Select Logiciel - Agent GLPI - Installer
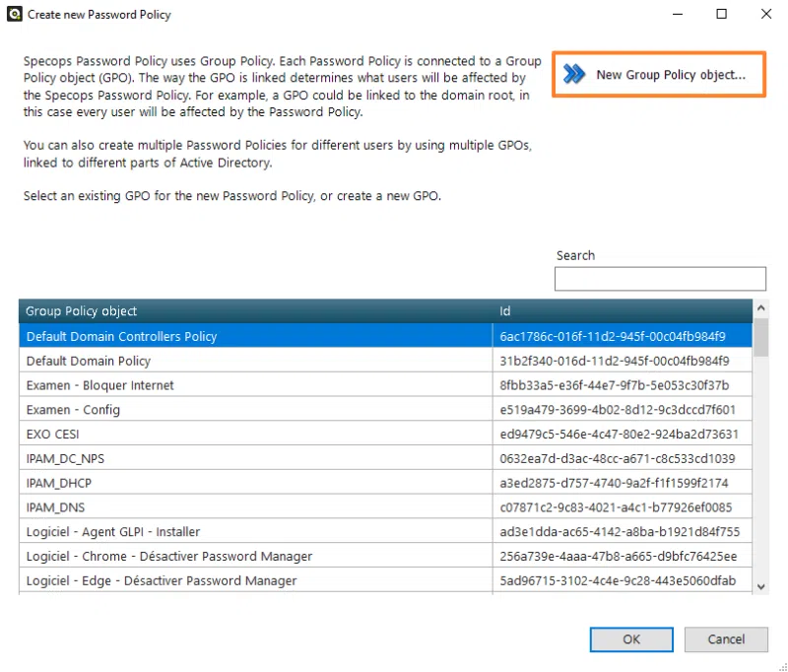The image size is (788, 672). [112, 532]
